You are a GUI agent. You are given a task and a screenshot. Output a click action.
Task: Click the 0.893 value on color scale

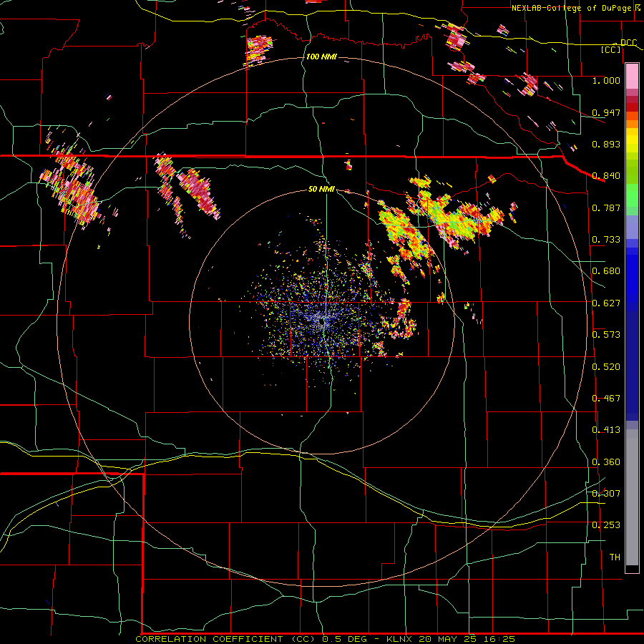click(x=606, y=144)
